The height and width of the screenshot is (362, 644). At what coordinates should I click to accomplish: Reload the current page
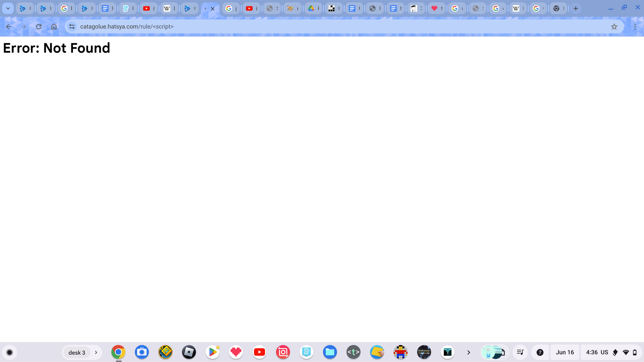(x=39, y=27)
